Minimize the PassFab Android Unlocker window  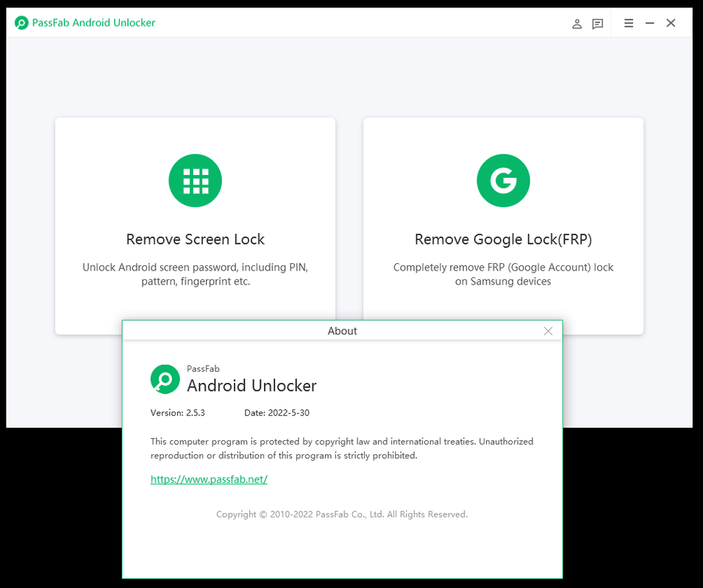(x=649, y=23)
